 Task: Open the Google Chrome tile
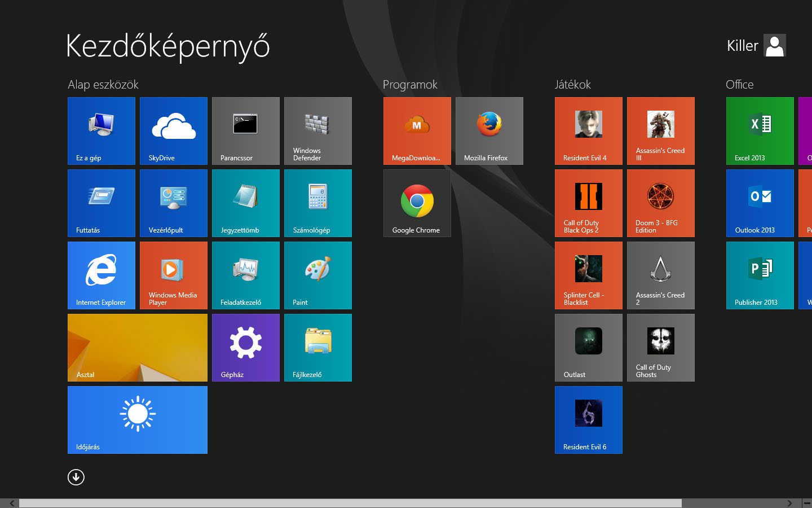click(417, 203)
